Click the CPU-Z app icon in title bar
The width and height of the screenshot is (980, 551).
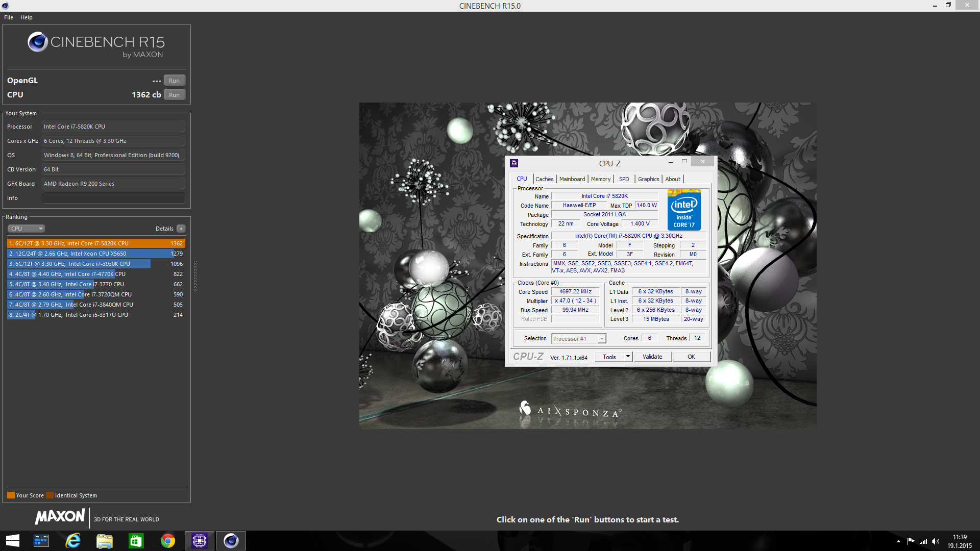coord(514,163)
